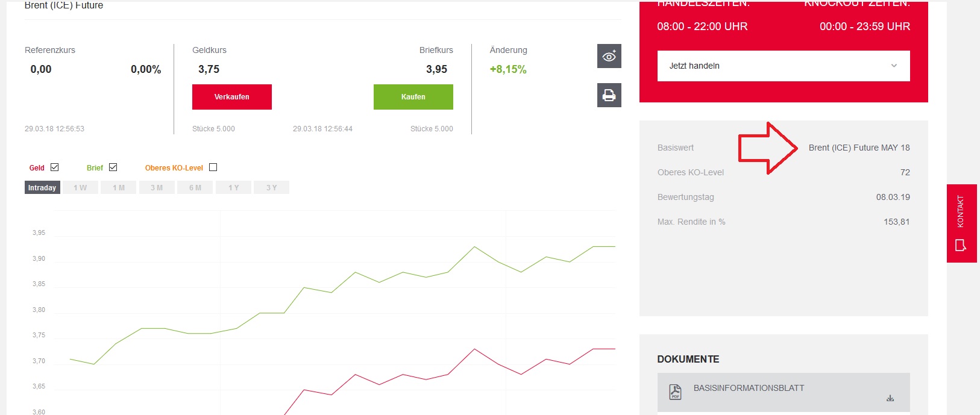The width and height of the screenshot is (980, 415).
Task: Switch chart to 1 M range
Action: click(119, 188)
